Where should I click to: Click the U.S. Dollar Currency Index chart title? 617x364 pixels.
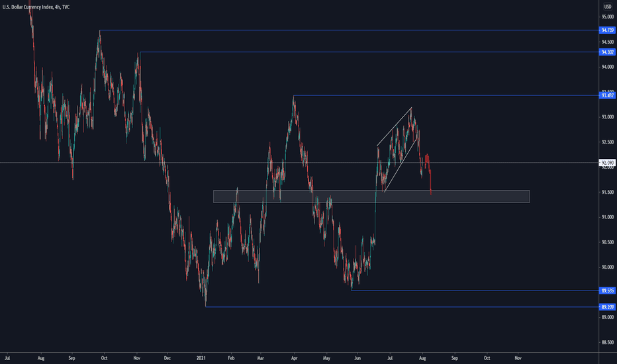(x=36, y=7)
